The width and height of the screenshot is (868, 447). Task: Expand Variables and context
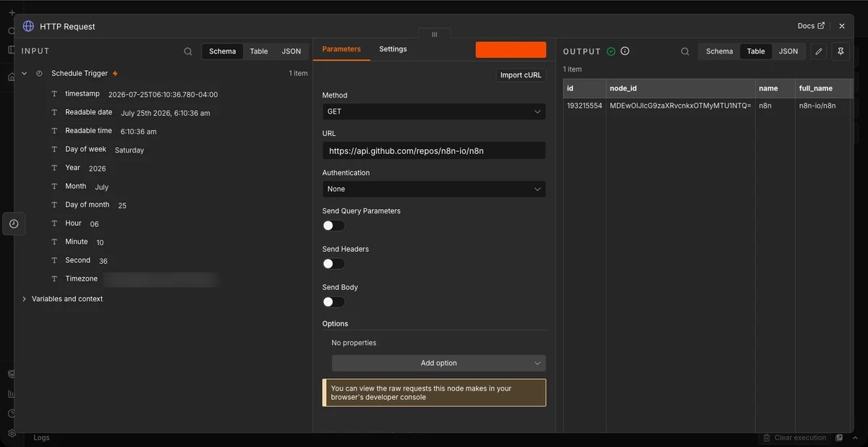point(24,299)
